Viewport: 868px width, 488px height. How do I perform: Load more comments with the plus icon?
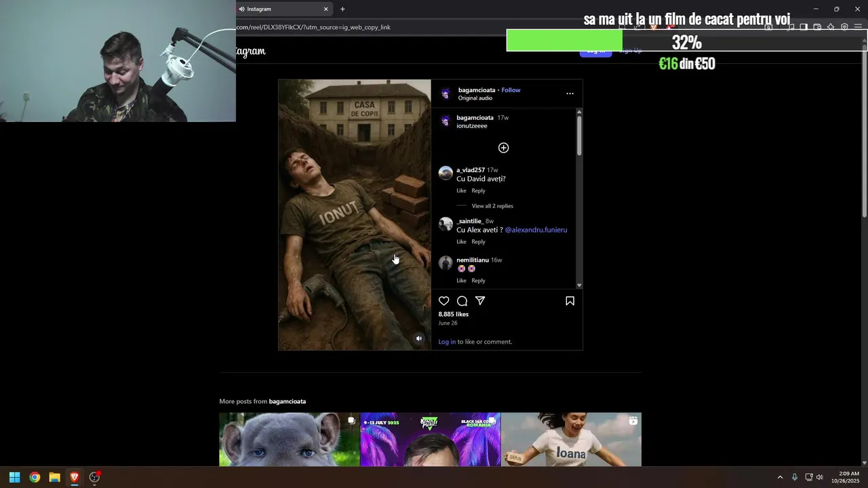click(503, 148)
